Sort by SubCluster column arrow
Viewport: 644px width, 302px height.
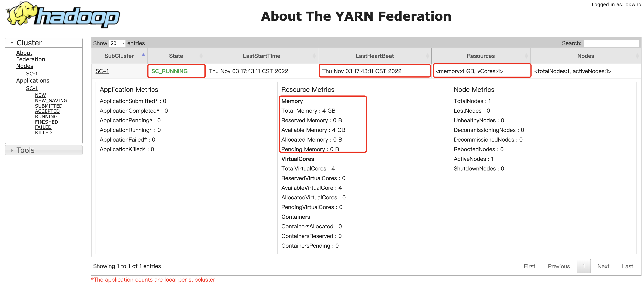[x=143, y=55]
